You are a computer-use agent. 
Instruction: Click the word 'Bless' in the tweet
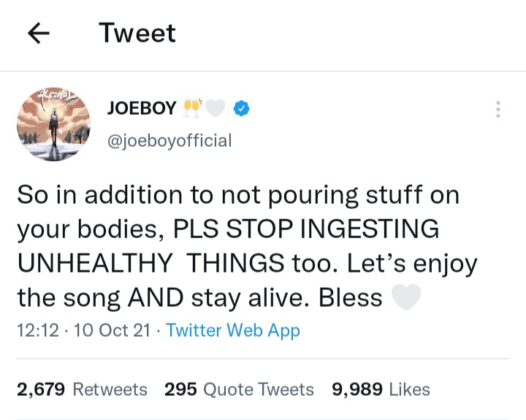tap(348, 298)
